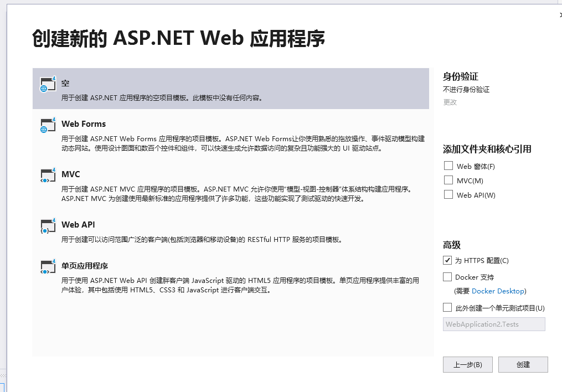Click the Web Forms template icon
The height and width of the screenshot is (392, 562).
(48, 125)
